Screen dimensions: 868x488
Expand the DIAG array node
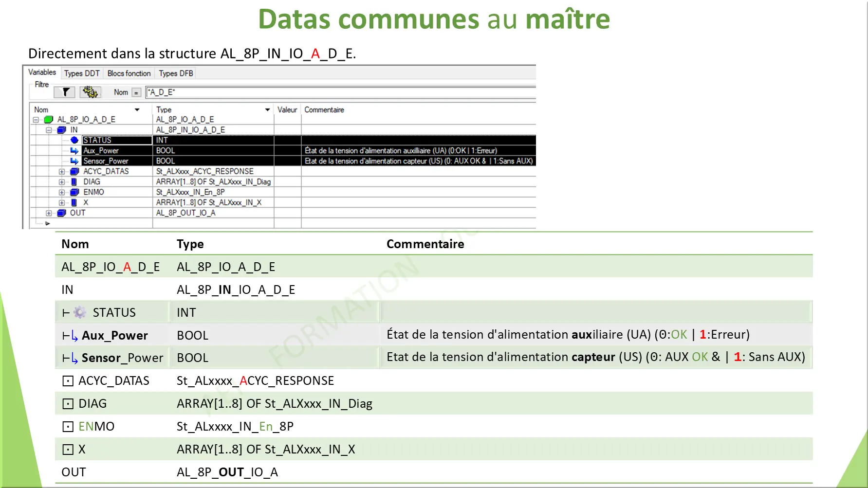click(x=62, y=182)
